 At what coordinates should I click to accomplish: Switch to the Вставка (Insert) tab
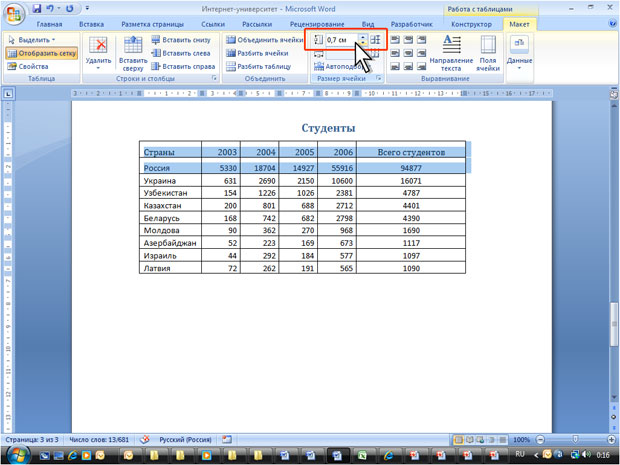click(x=90, y=23)
